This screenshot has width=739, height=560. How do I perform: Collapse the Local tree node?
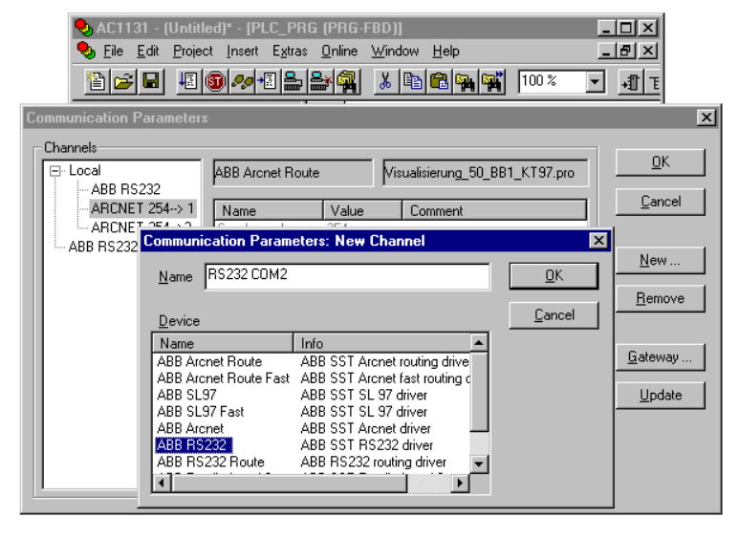(x=55, y=170)
